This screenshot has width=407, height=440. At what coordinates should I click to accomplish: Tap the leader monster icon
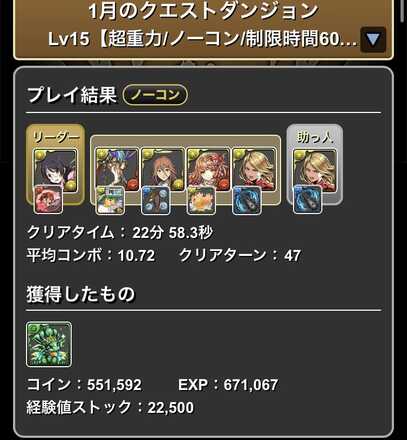tap(55, 170)
